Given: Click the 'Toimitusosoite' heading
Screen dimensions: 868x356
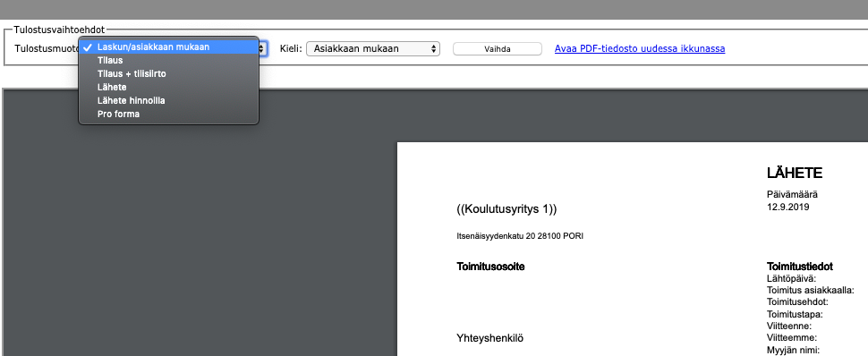Looking at the screenshot, I should tap(490, 267).
